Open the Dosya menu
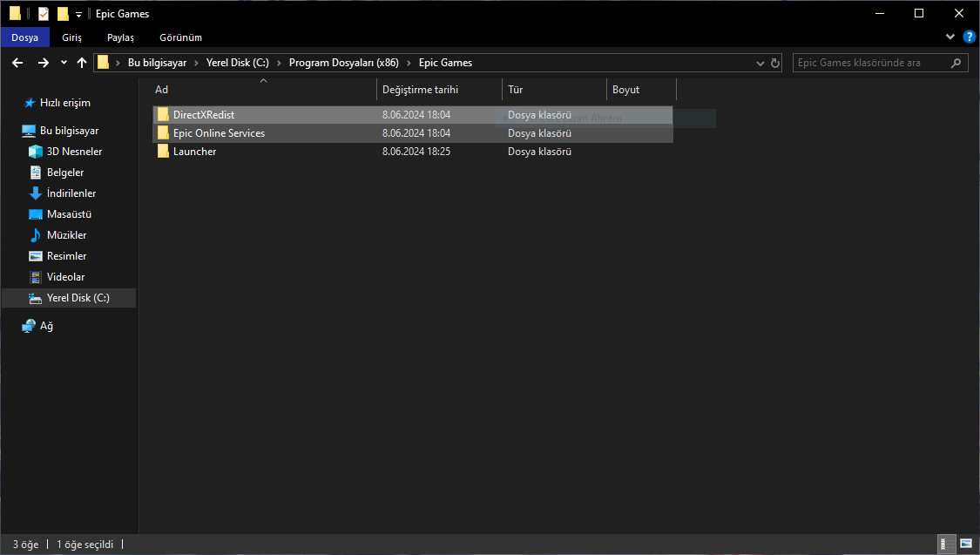Image resolution: width=980 pixels, height=555 pixels. pyautogui.click(x=25, y=37)
